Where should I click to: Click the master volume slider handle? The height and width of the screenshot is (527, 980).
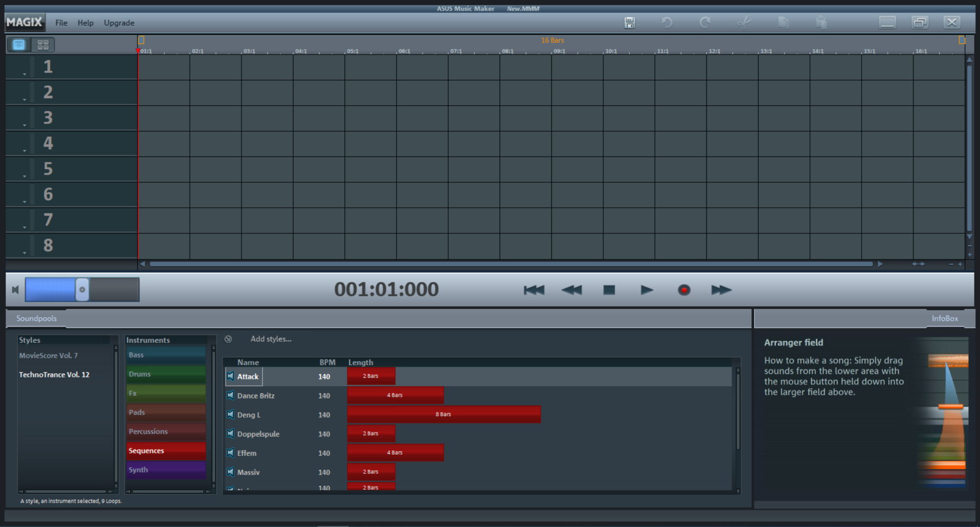[x=82, y=290]
